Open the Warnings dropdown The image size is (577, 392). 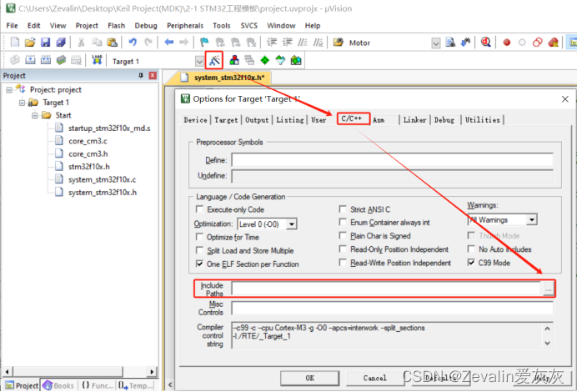pyautogui.click(x=531, y=219)
